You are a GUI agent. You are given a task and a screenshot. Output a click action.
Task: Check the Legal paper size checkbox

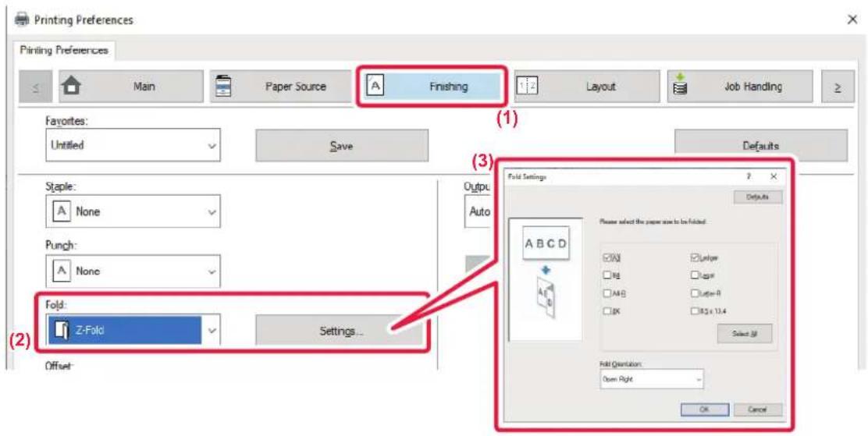pyautogui.click(x=694, y=275)
